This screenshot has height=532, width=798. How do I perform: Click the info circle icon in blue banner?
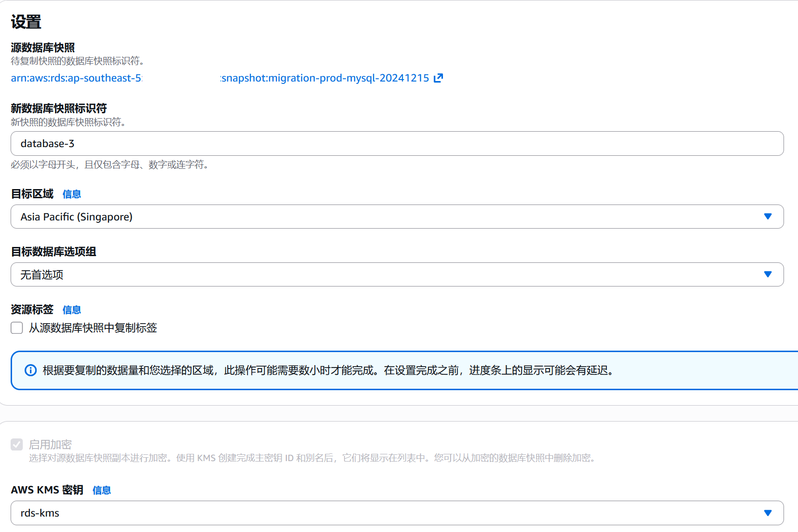click(30, 370)
